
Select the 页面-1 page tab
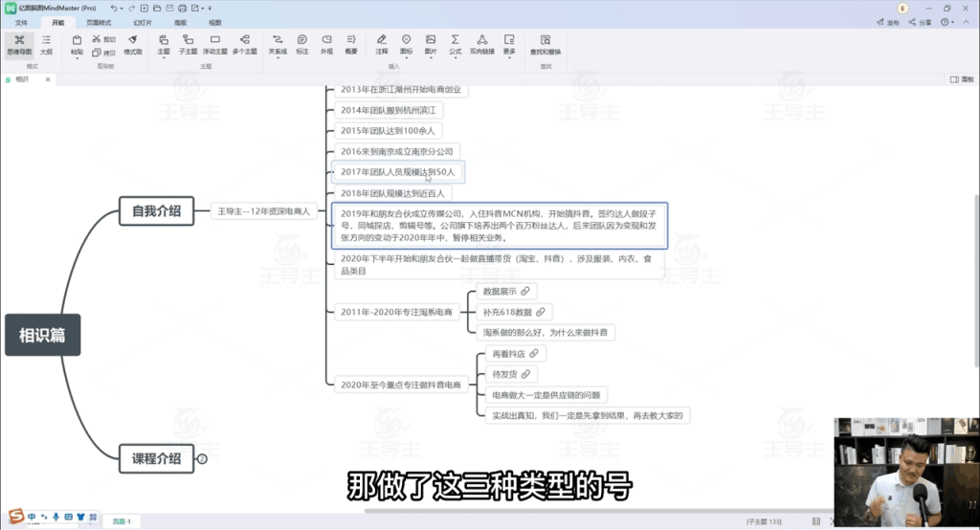click(122, 520)
